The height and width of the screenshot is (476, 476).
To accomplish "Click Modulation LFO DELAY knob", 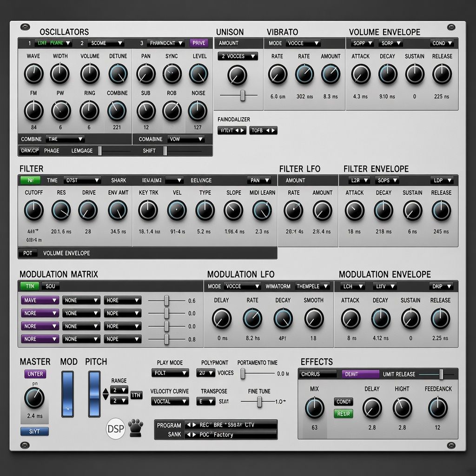I will [222, 318].
